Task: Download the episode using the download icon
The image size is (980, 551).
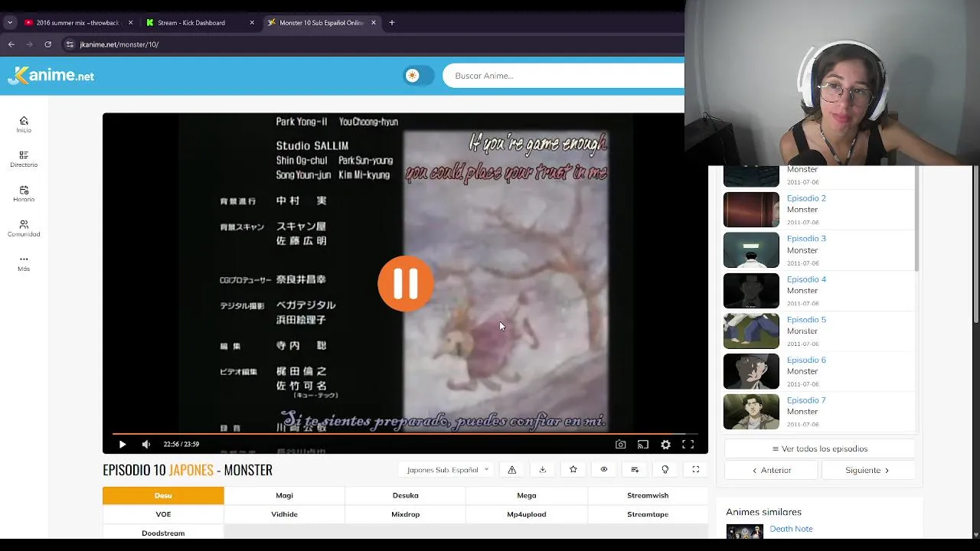Action: 543,470
